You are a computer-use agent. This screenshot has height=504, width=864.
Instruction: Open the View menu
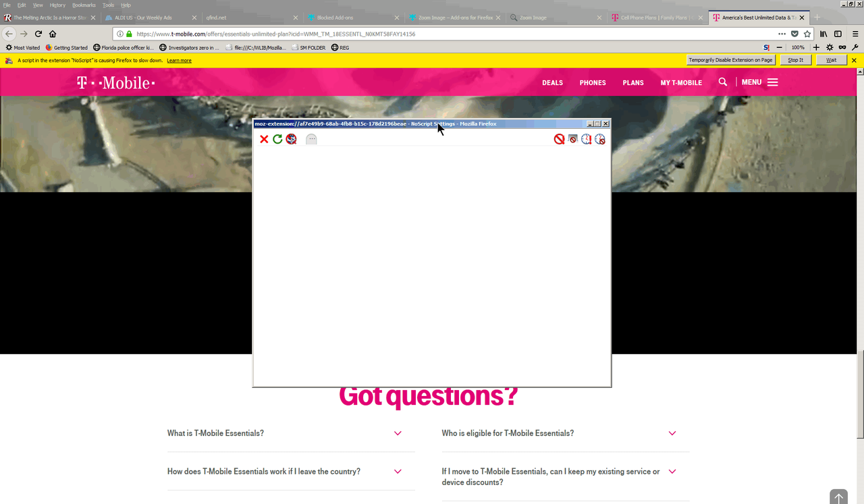(x=38, y=5)
